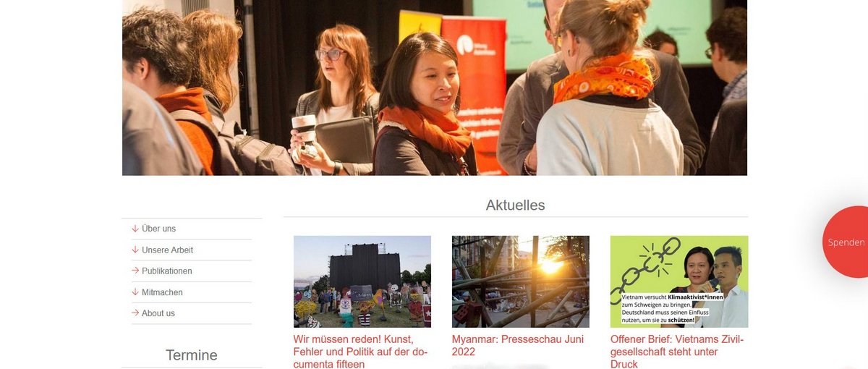Image resolution: width=868 pixels, height=369 pixels.
Task: Open the About us link
Action: click(158, 313)
